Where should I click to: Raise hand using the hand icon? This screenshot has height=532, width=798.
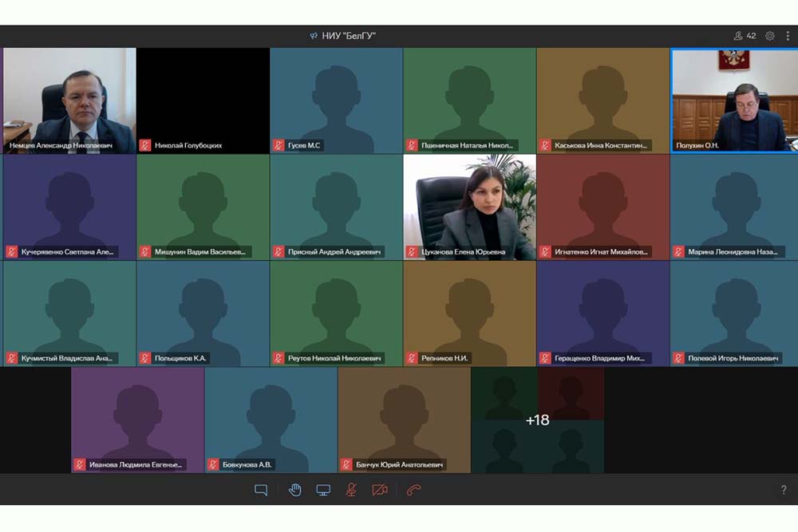(x=294, y=490)
